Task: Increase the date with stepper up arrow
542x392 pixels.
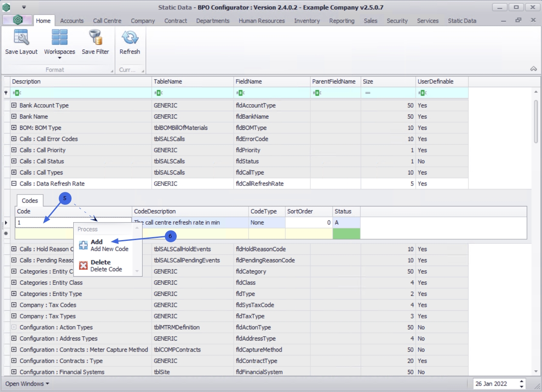Action: point(522,381)
